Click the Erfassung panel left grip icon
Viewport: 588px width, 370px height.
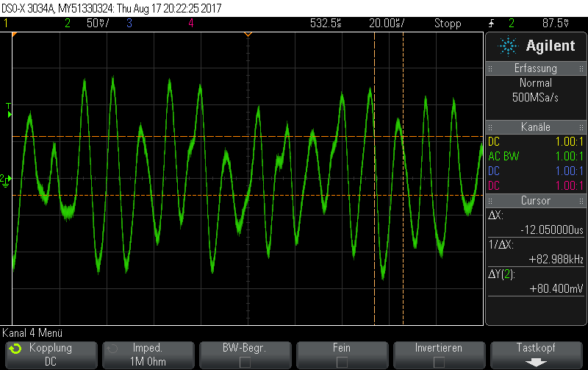pyautogui.click(x=490, y=68)
